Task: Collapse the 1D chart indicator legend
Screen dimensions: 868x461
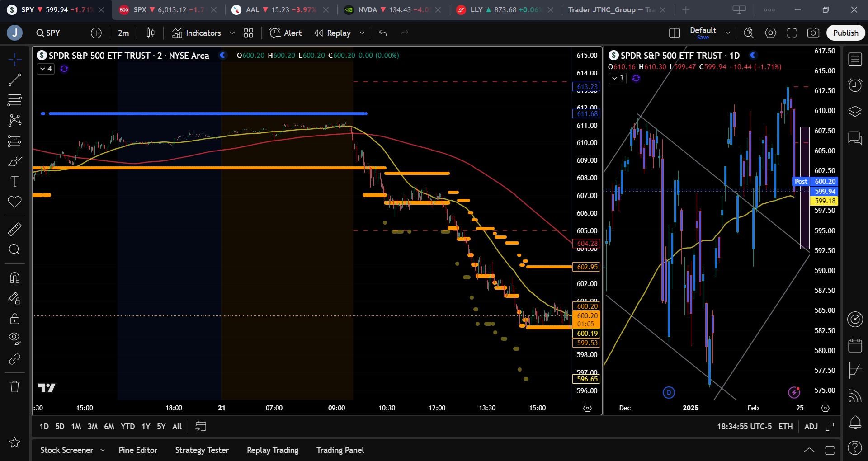Action: (618, 78)
